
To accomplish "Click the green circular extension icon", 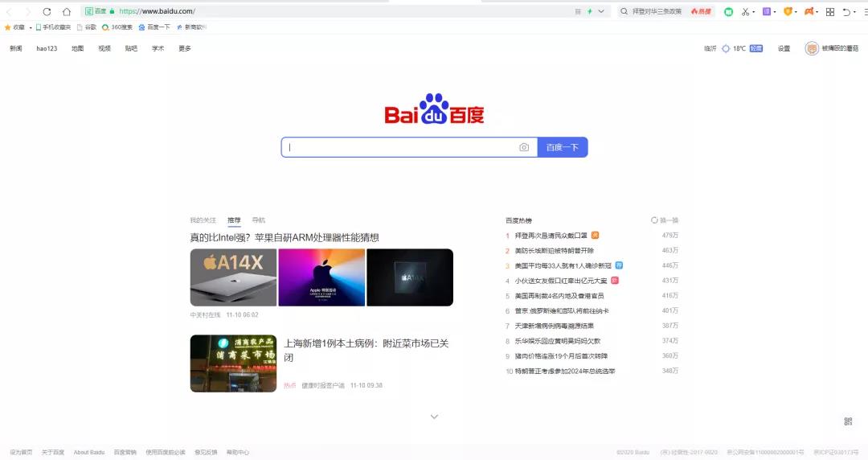I will click(728, 11).
